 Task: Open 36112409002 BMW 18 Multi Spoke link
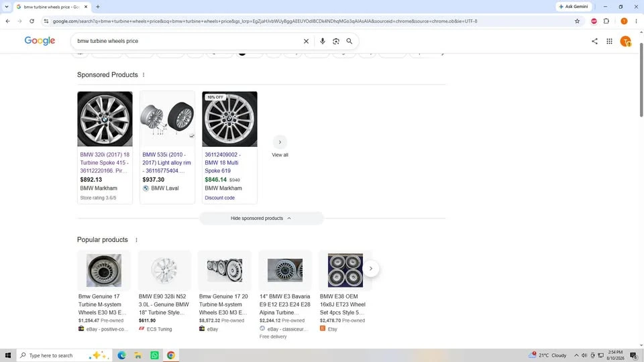(223, 162)
